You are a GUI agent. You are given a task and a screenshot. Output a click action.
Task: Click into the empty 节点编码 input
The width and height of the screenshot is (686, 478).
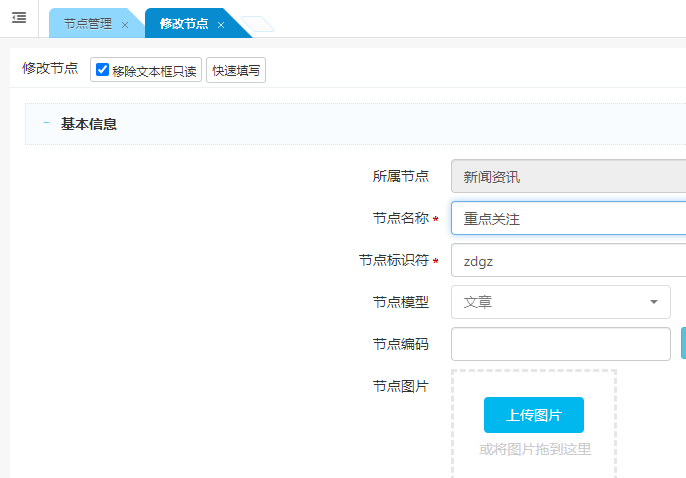point(560,344)
